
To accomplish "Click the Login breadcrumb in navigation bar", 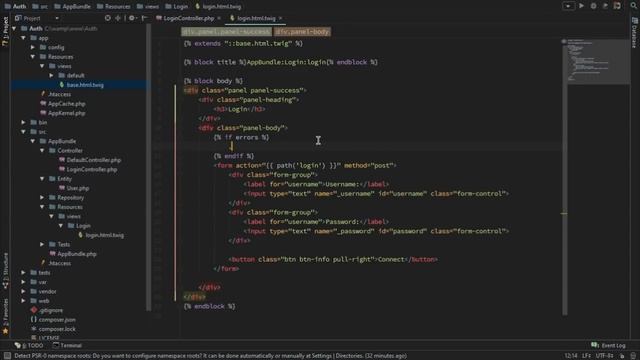I will pos(176,6).
